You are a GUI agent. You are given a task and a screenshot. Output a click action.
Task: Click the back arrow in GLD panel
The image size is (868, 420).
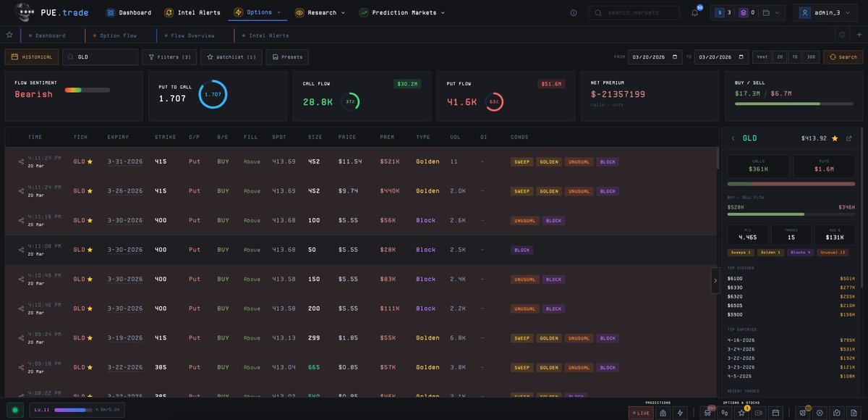point(733,138)
